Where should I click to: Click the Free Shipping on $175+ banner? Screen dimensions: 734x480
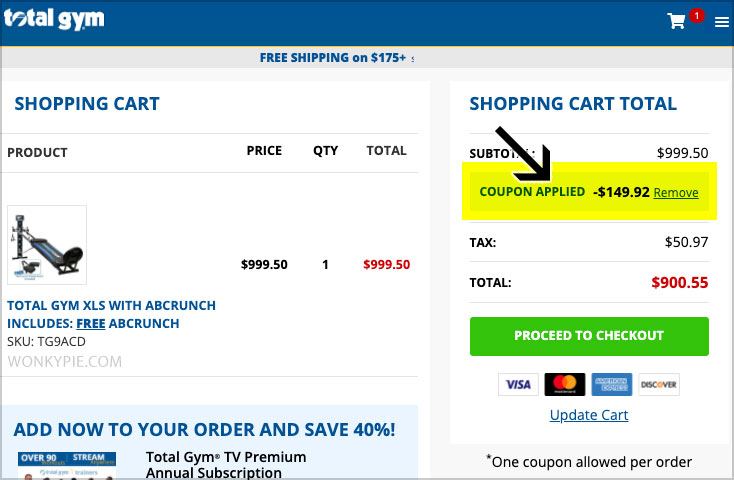click(333, 58)
